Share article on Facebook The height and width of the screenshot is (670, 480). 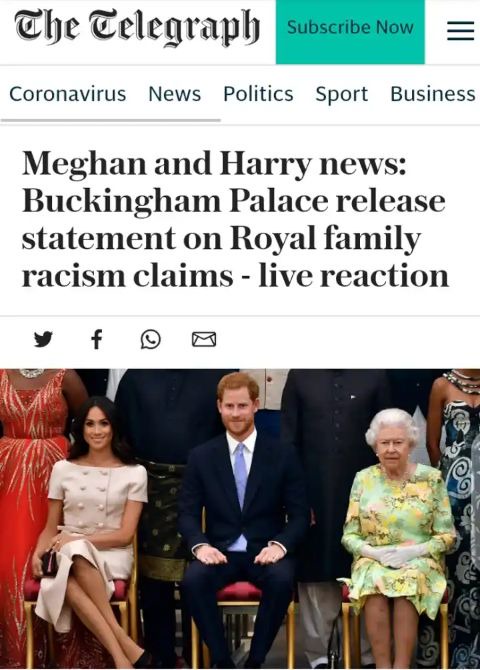97,339
